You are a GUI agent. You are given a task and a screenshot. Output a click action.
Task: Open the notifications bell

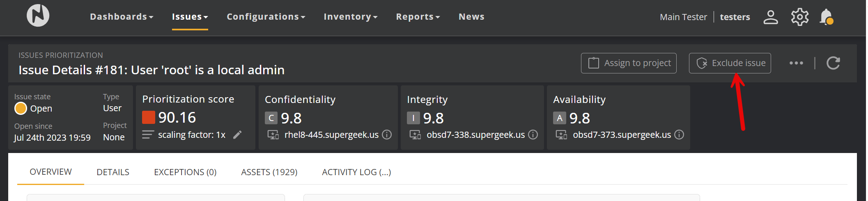click(x=826, y=17)
